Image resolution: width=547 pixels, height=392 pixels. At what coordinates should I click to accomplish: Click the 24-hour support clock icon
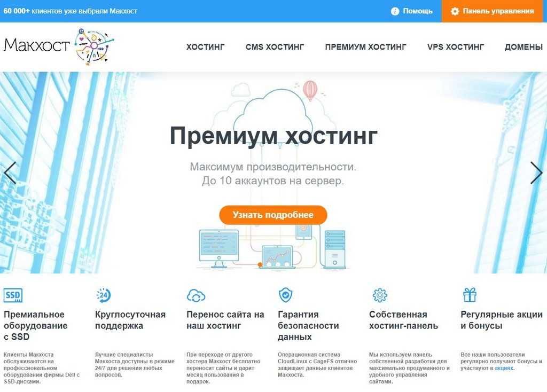coord(103,295)
